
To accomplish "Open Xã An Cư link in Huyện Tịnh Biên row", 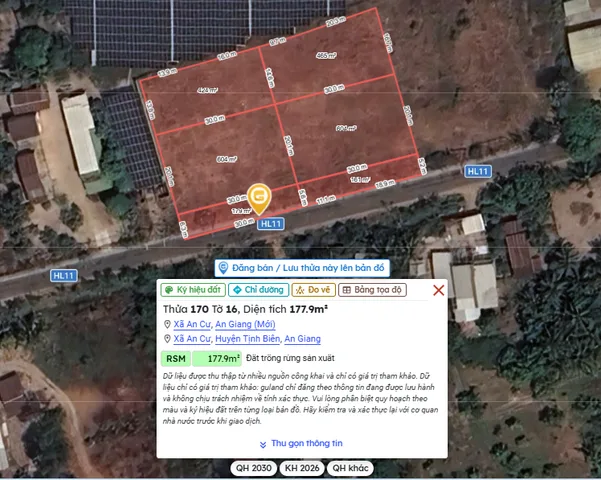I will [192, 339].
